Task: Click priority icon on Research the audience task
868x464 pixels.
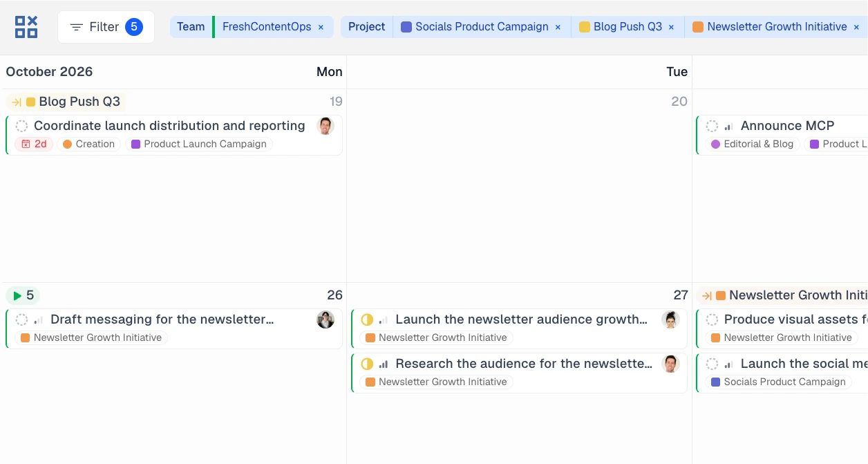Action: pyautogui.click(x=384, y=364)
